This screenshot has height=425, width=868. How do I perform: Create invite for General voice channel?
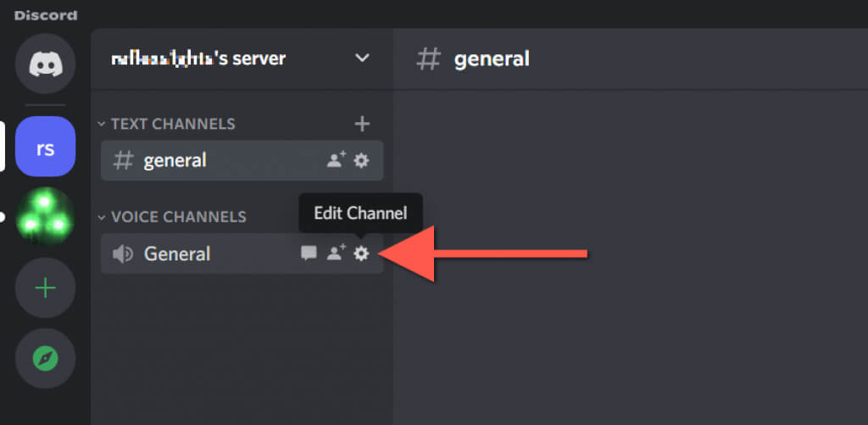pyautogui.click(x=336, y=254)
